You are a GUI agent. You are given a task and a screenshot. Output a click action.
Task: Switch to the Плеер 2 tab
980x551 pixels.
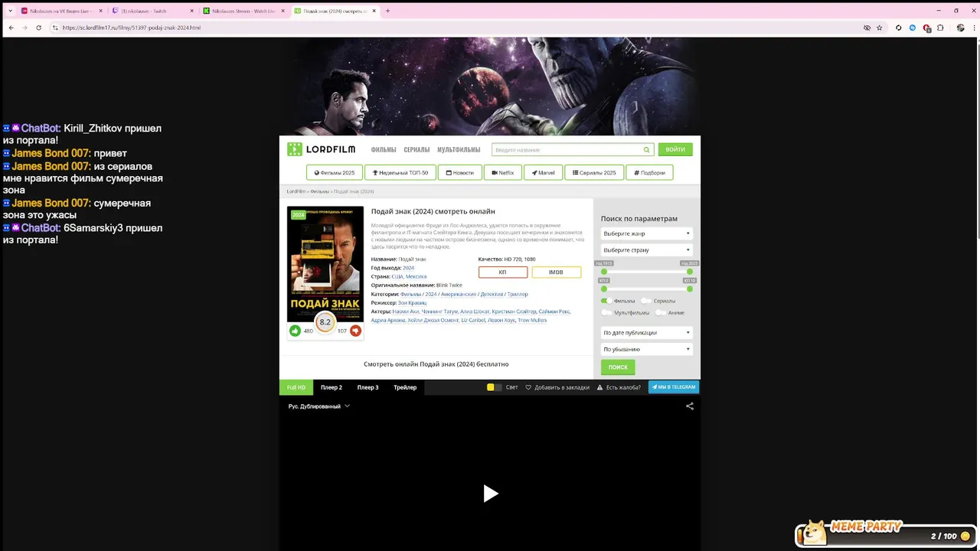click(332, 387)
